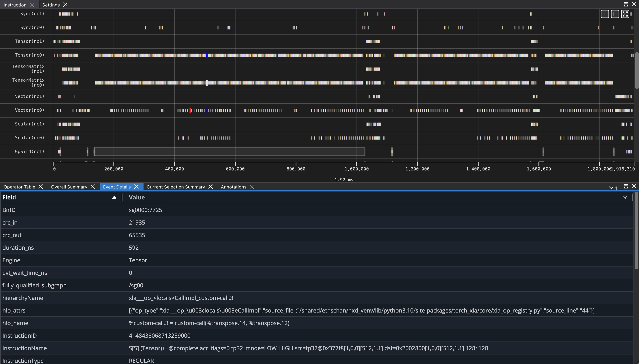639x364 pixels.
Task: Maximize the top Instruction panel
Action: coord(626,4)
